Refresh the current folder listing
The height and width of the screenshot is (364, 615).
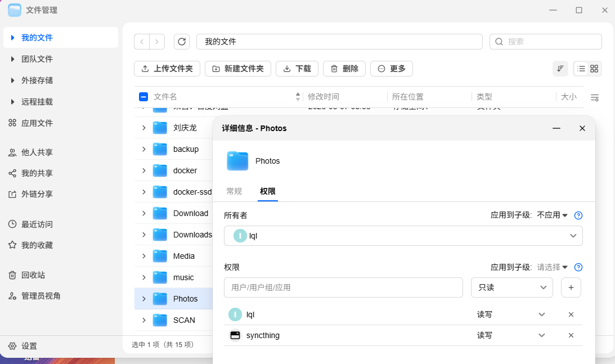(182, 42)
